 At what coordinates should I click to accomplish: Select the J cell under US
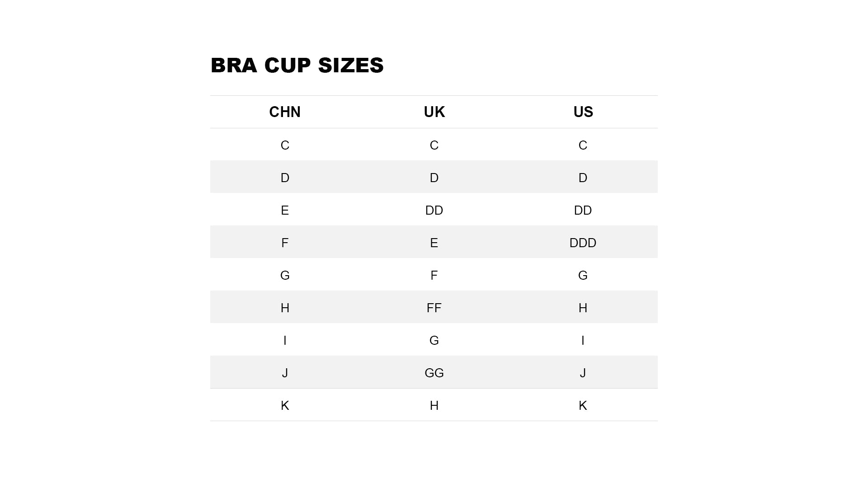pyautogui.click(x=583, y=373)
